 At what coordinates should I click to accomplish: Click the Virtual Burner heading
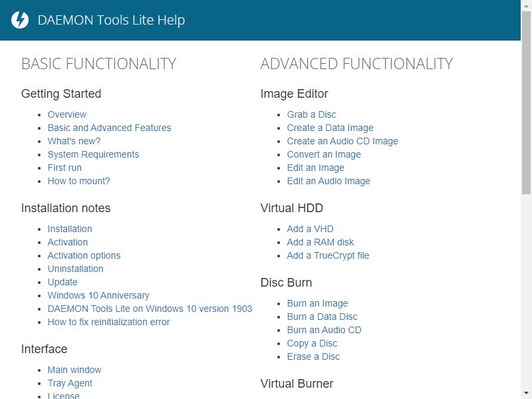pyautogui.click(x=297, y=384)
